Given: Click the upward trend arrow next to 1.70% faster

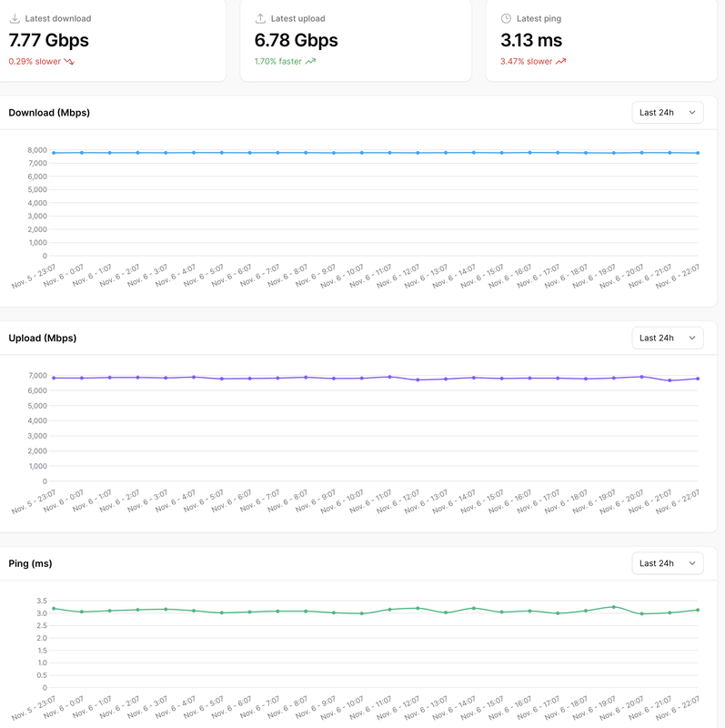Looking at the screenshot, I should click(310, 61).
